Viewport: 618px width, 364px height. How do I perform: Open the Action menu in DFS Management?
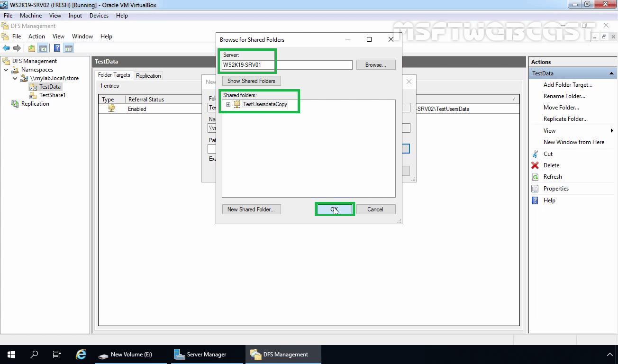point(36,36)
